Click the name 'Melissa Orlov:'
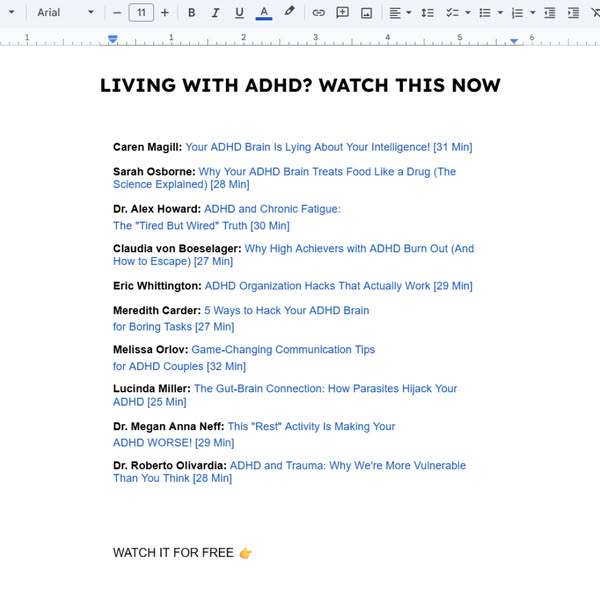 (150, 349)
